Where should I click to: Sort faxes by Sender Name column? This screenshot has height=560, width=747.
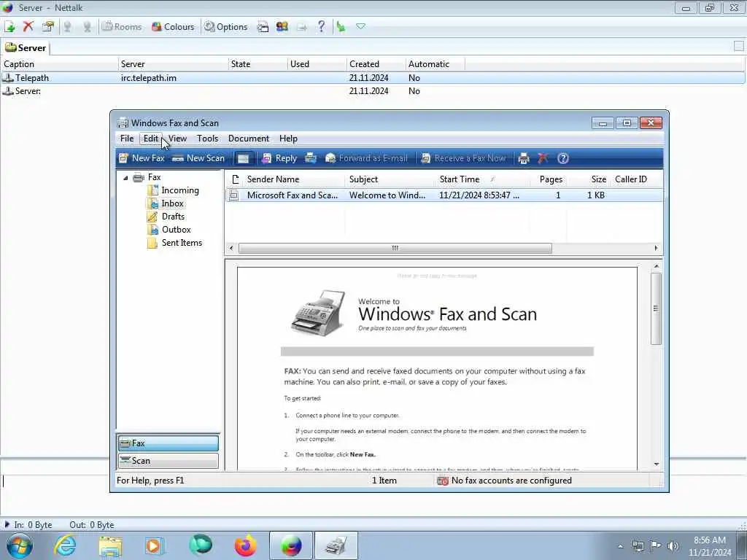293,179
